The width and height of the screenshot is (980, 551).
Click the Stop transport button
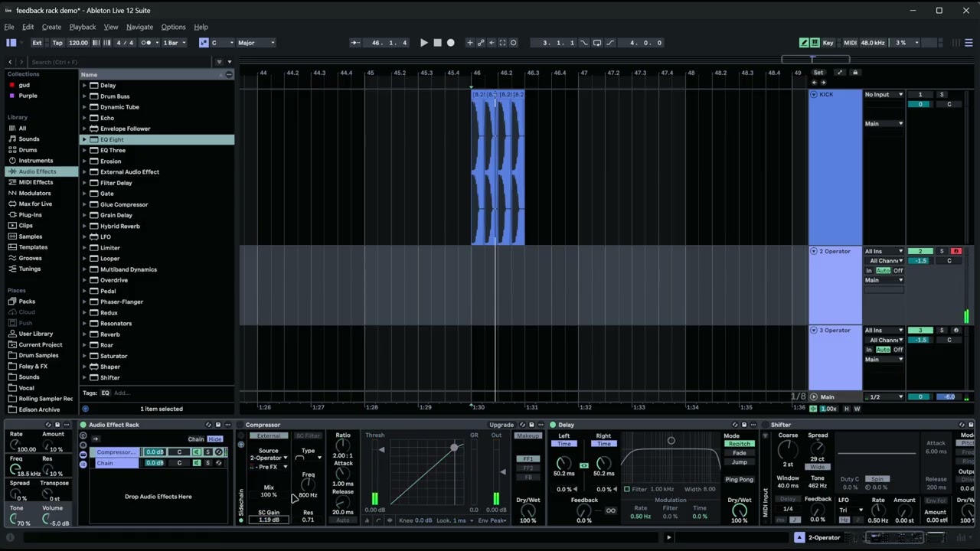pyautogui.click(x=437, y=43)
